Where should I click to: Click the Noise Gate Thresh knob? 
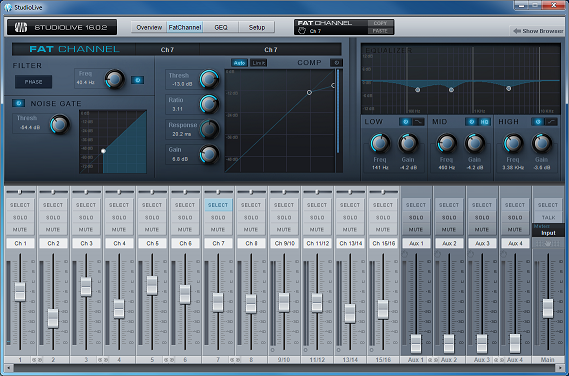[x=60, y=124]
